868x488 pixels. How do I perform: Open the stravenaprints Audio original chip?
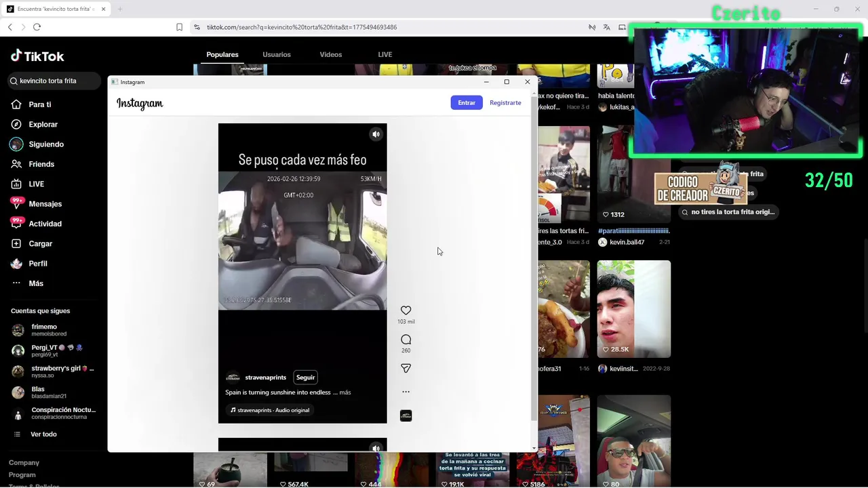point(270,410)
